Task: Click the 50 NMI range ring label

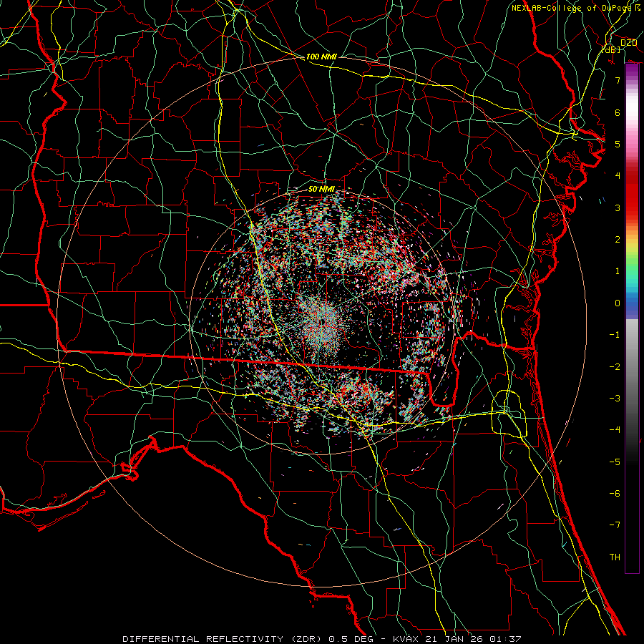Action: [321, 189]
